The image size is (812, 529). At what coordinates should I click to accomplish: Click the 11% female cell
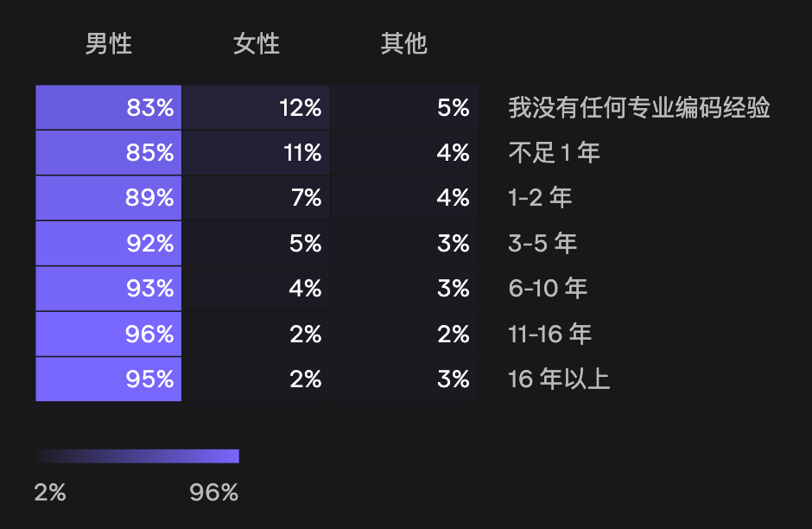(256, 152)
